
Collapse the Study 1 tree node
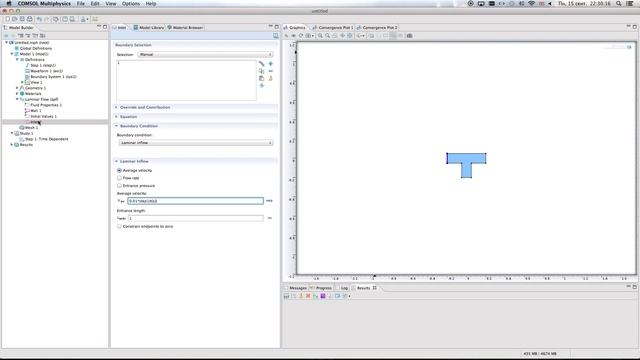(12, 133)
